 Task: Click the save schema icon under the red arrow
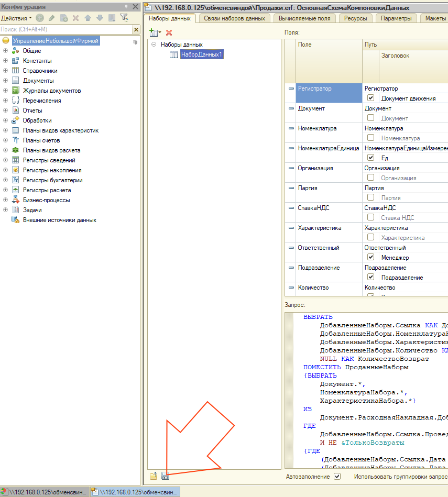(165, 476)
